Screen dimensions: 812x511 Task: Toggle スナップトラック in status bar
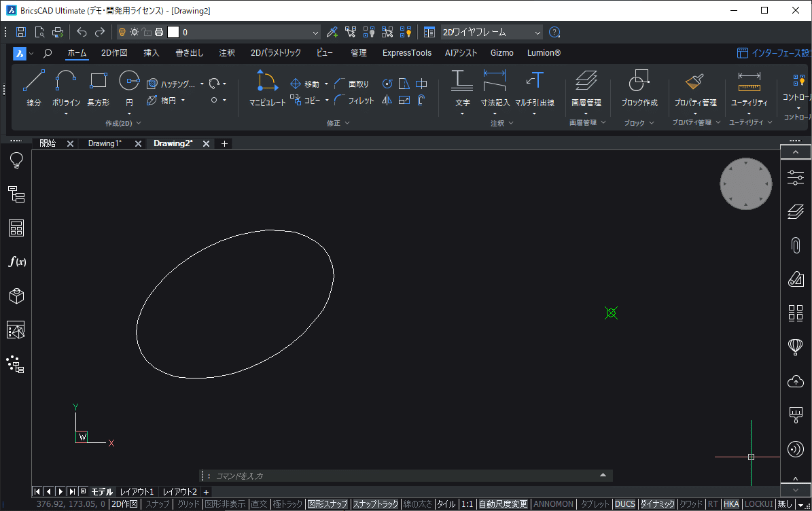(x=376, y=504)
